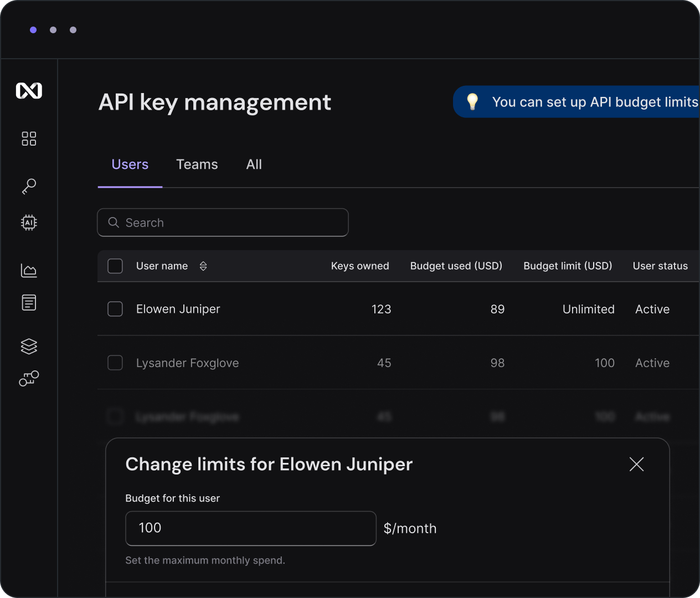The height and width of the screenshot is (598, 700).
Task: Open the API keys key icon
Action: point(29,186)
